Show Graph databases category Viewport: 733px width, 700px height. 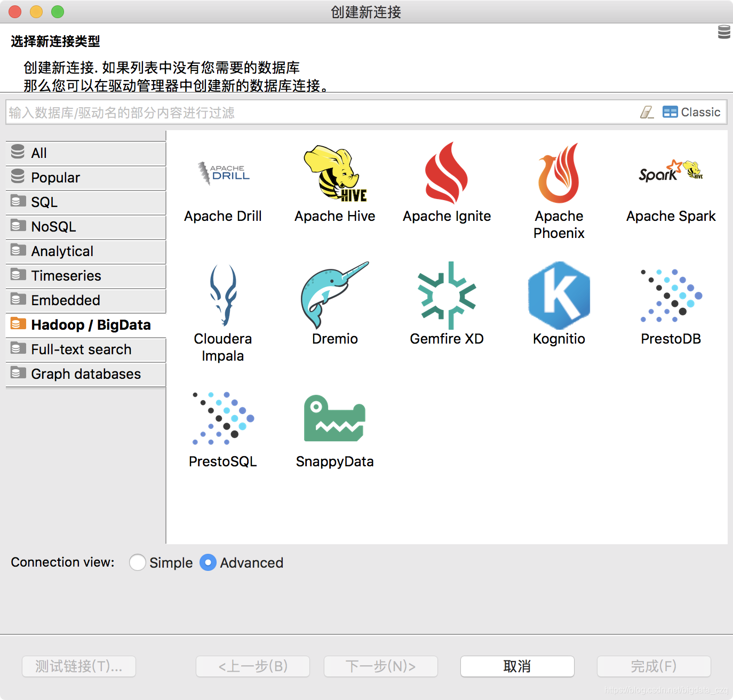coord(86,374)
